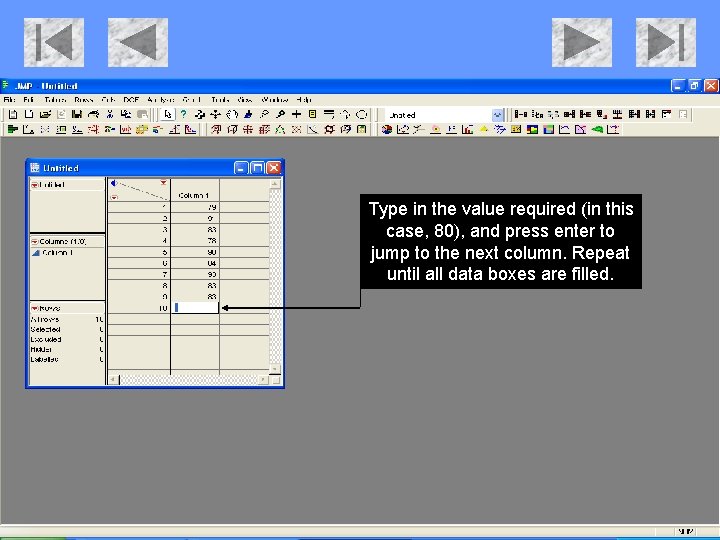The height and width of the screenshot is (540, 720).
Task: Click the Save floppy disk icon
Action: tap(77, 114)
